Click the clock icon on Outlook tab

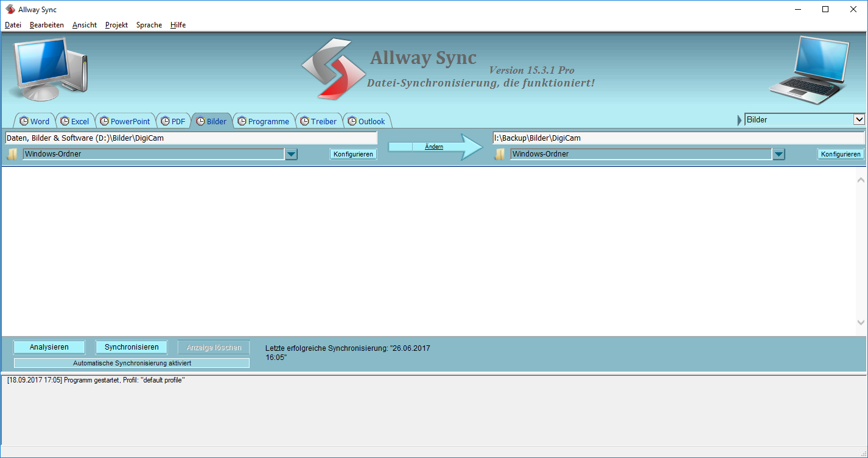pos(352,121)
